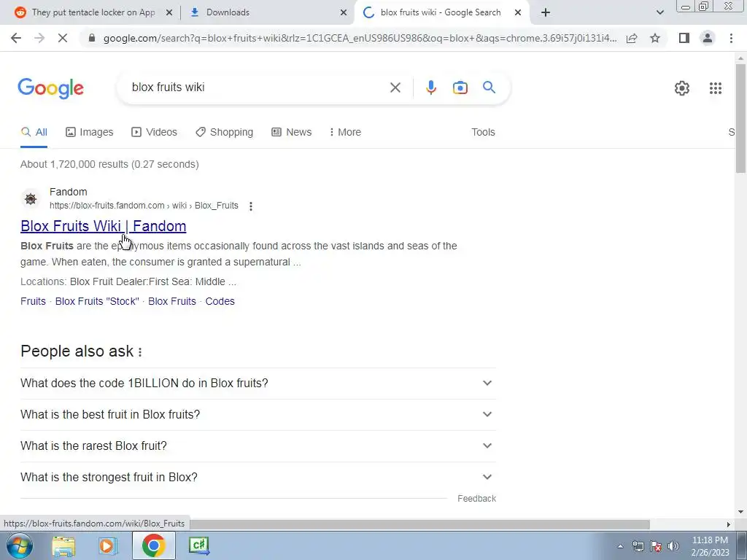Go forward using the browser forward arrow
The height and width of the screenshot is (560, 747).
click(39, 38)
